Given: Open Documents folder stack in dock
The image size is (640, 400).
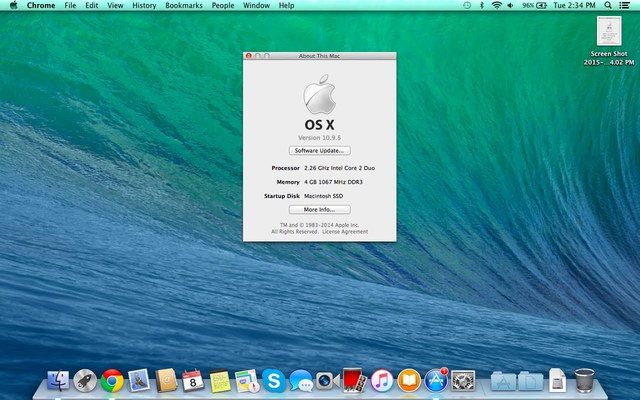Looking at the screenshot, I should [530, 381].
